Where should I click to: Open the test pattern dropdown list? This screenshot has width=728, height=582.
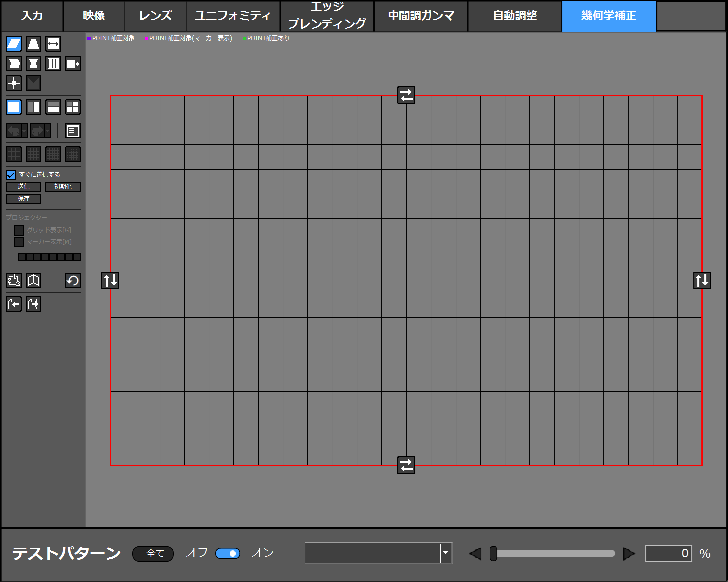click(446, 553)
